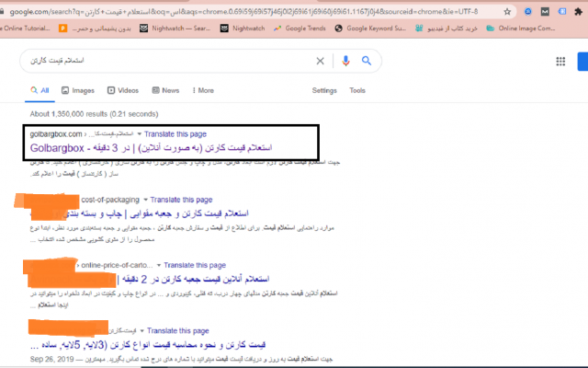
Task: Switch to the Videos tab
Action: pos(123,90)
